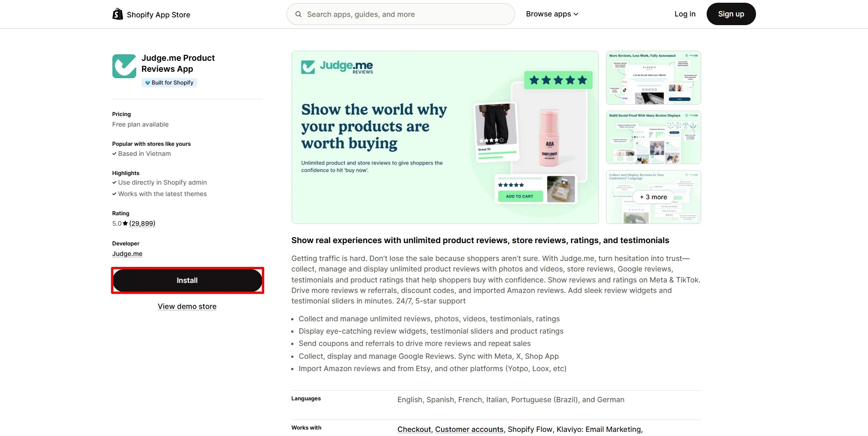Click the + 3 more button
Viewport: 868px width, 436px height.
[653, 197]
